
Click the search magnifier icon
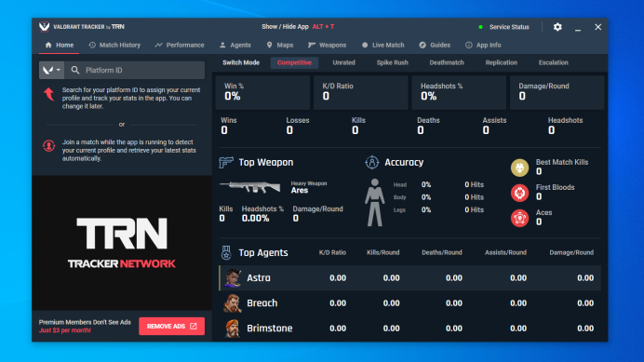tap(75, 71)
